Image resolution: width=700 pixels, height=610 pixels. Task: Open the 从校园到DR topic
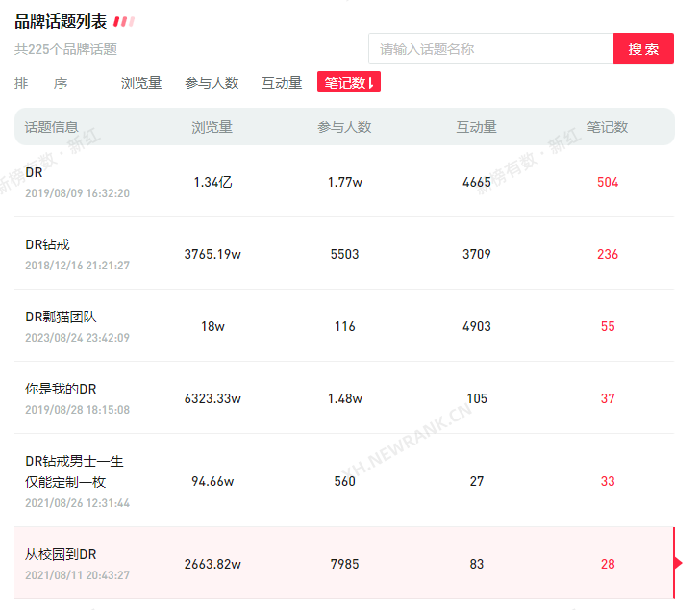tap(61, 554)
